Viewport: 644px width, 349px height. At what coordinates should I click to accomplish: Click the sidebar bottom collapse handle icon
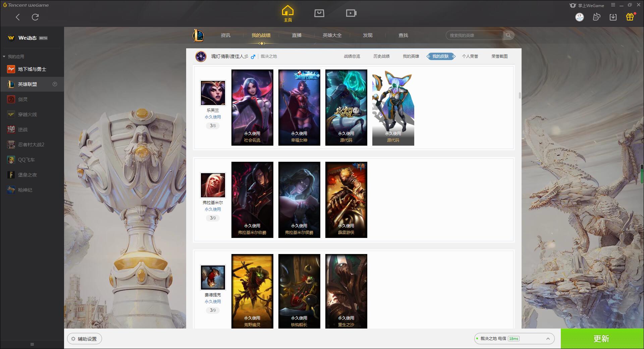[x=32, y=344]
